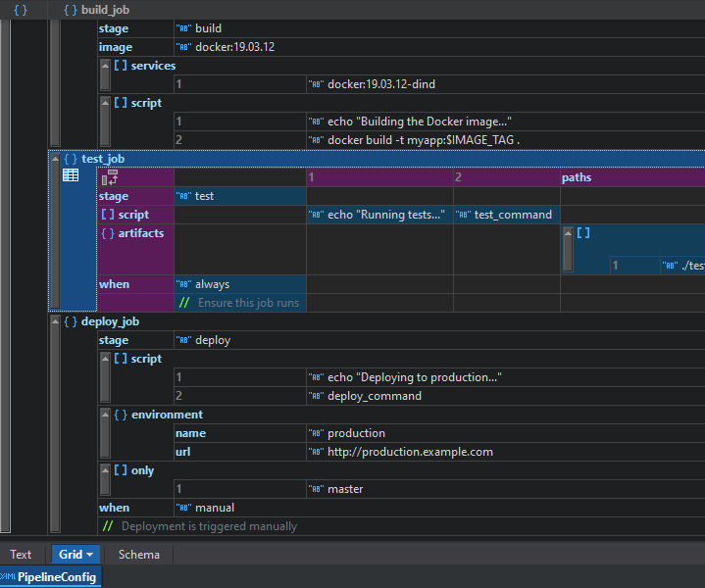The height and width of the screenshot is (588, 705).
Task: Open the Grid view dropdown arrow
Action: pos(90,555)
